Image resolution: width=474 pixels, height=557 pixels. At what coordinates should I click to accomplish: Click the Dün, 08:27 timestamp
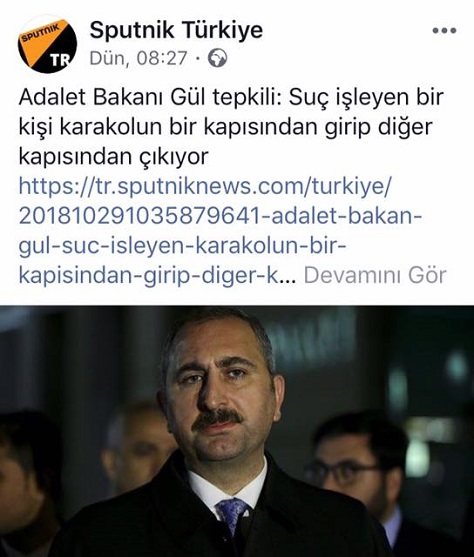coord(138,58)
